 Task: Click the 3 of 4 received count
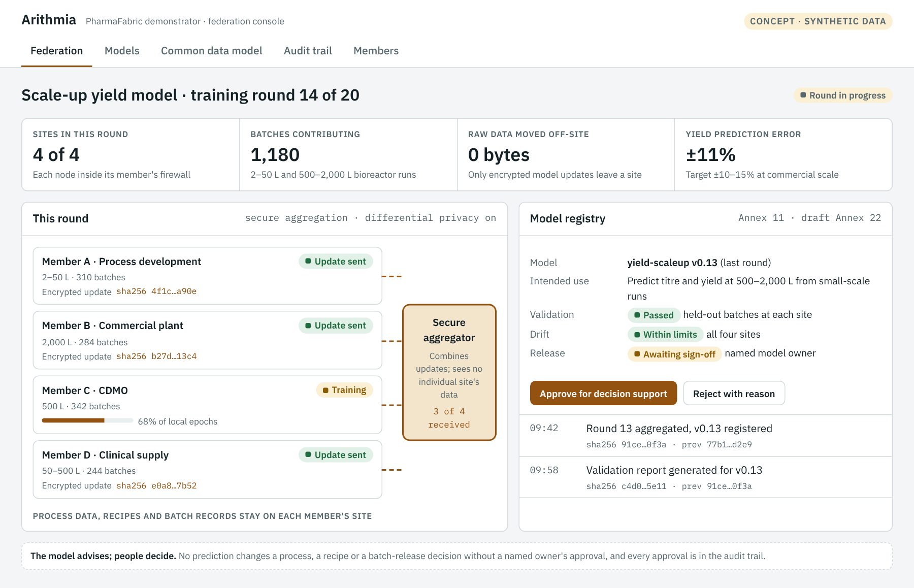[449, 418]
